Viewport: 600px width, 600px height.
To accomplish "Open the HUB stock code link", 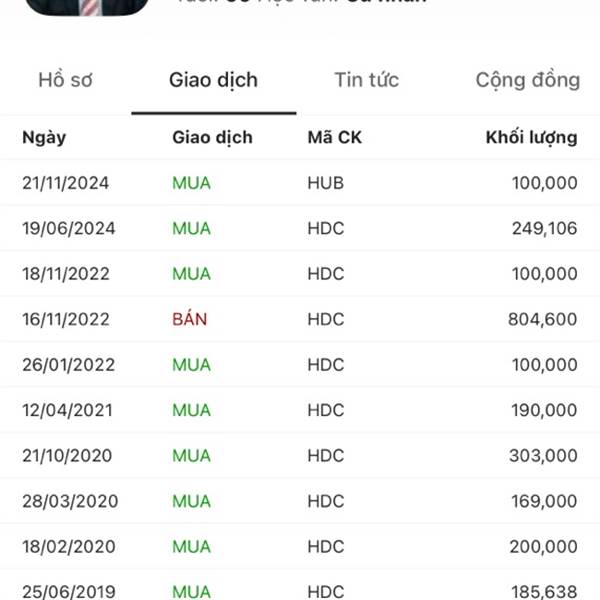I will [x=326, y=183].
